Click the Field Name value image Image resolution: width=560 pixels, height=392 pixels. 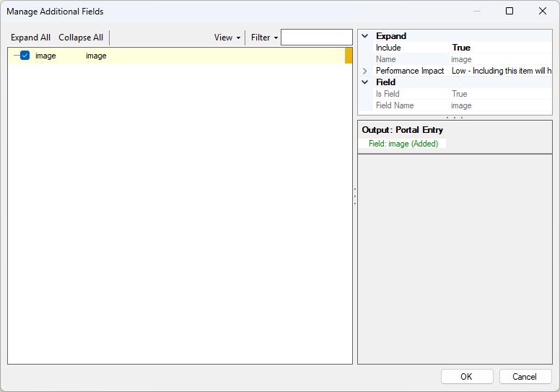click(x=461, y=106)
